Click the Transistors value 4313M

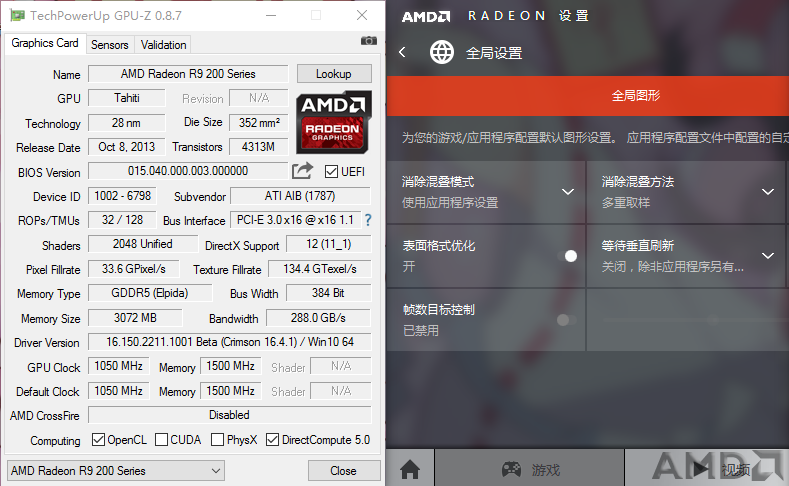[259, 147]
